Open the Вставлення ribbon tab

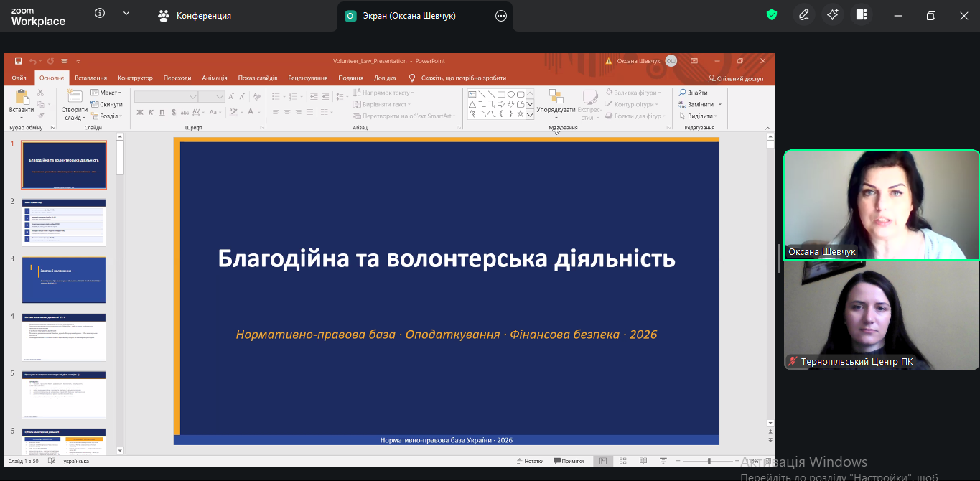coord(90,78)
